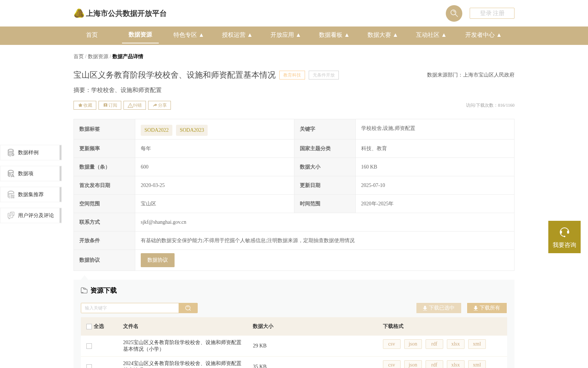Screen dimensions: 588x368
Task: Click the 访问/下载次数 816/1160 counter
Action: (490, 105)
